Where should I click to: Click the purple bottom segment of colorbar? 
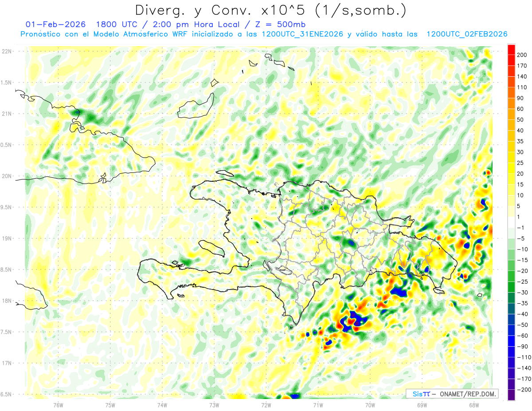click(x=511, y=395)
